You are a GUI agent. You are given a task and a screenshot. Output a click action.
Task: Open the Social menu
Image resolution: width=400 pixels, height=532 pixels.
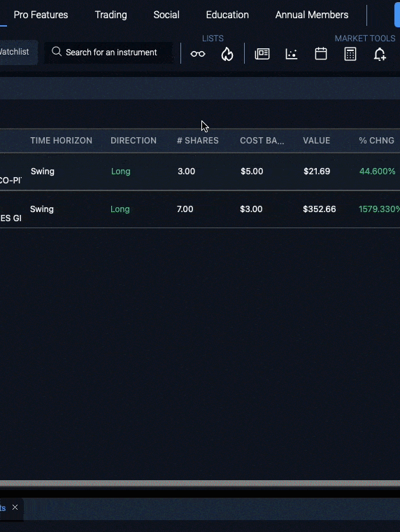(x=166, y=15)
